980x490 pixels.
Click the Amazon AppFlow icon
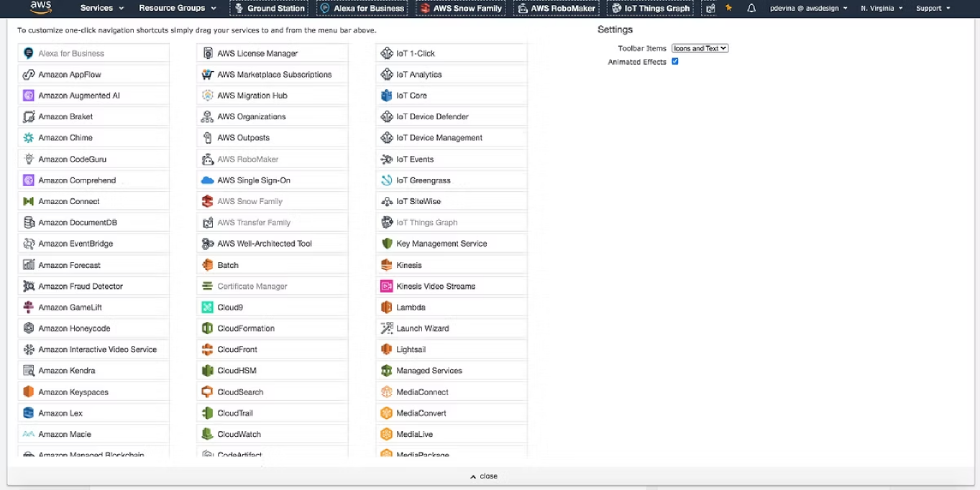coord(29,74)
